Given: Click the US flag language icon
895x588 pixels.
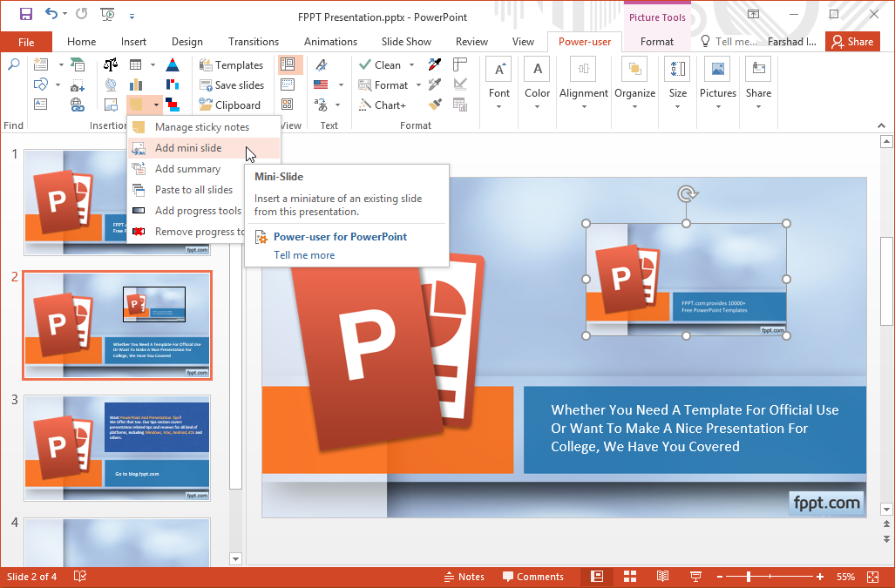Looking at the screenshot, I should pos(321,84).
